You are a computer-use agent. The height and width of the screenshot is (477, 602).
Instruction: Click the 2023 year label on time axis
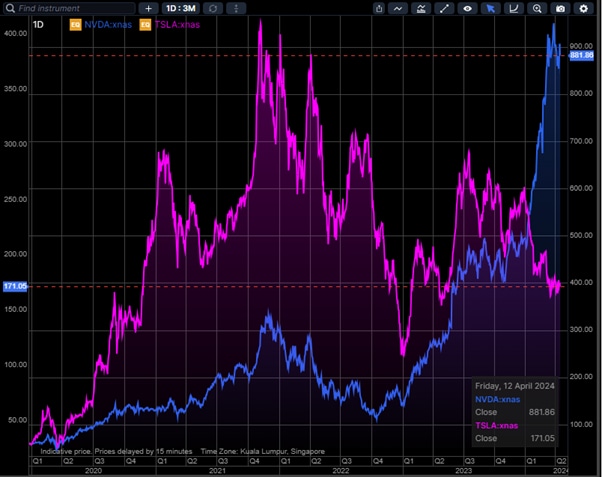463,471
